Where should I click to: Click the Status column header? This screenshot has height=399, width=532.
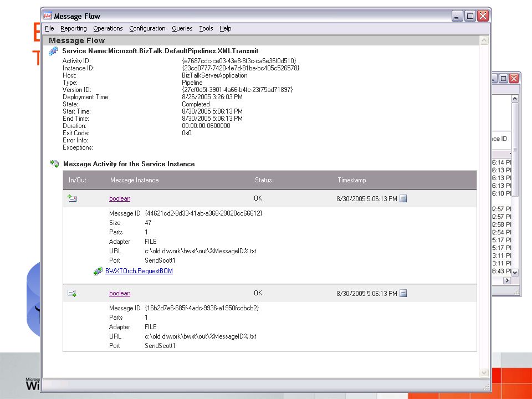click(263, 180)
